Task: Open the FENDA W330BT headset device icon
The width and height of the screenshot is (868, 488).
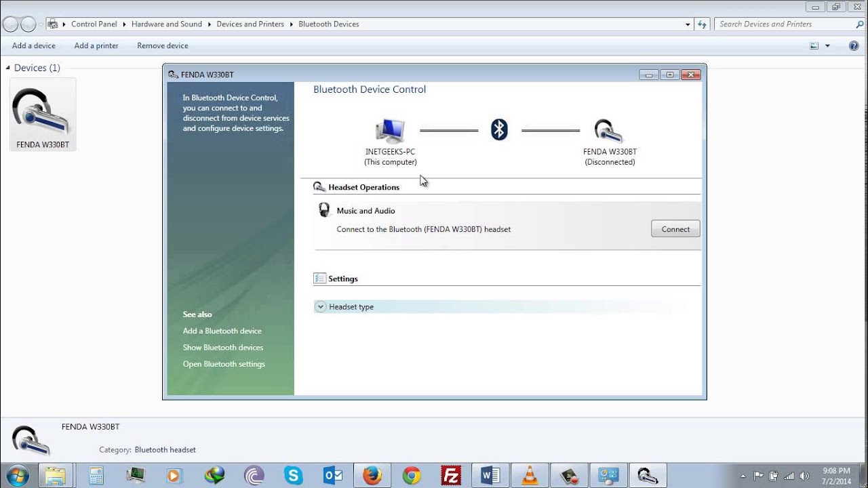Action: coord(42,114)
